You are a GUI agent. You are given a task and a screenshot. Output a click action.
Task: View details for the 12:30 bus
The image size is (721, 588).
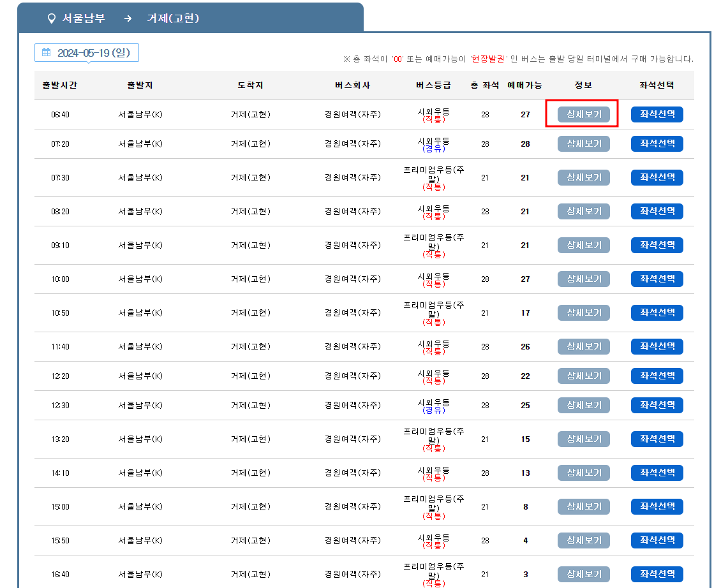(584, 405)
